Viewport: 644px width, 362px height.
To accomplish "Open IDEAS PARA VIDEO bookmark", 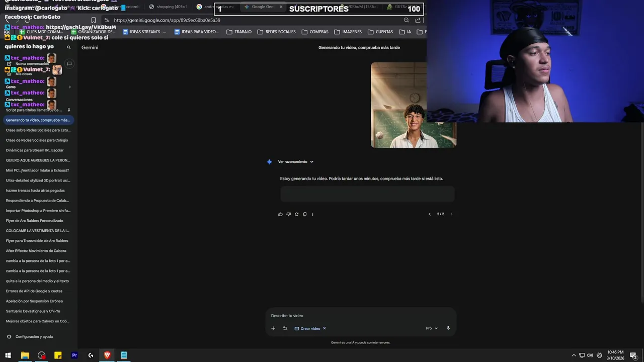I will pos(196,32).
